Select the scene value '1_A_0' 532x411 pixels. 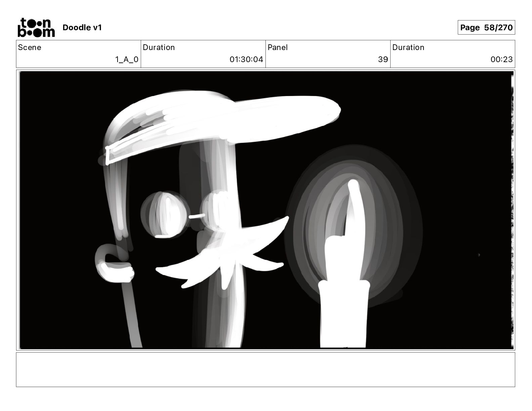coord(127,59)
